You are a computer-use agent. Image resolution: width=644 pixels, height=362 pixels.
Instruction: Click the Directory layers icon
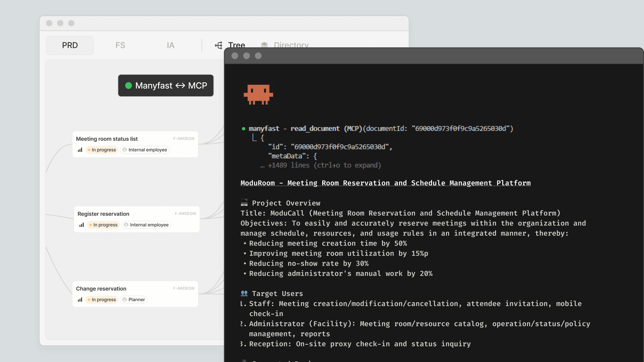click(x=264, y=45)
